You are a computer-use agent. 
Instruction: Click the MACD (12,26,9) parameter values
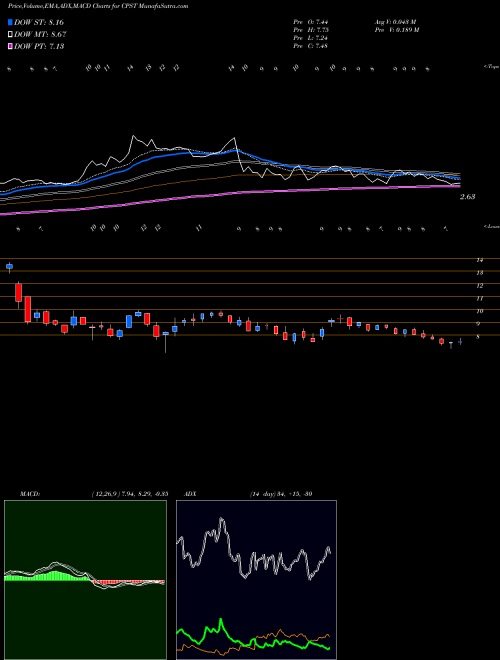130,494
